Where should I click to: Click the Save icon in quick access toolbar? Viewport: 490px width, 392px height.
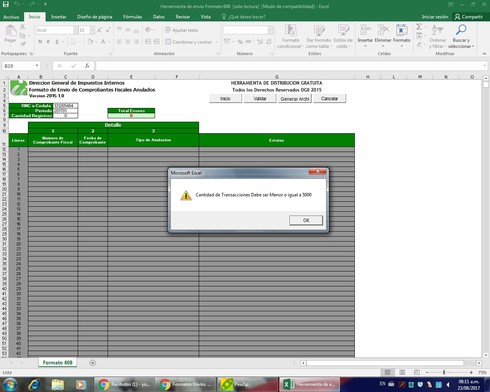pos(6,5)
